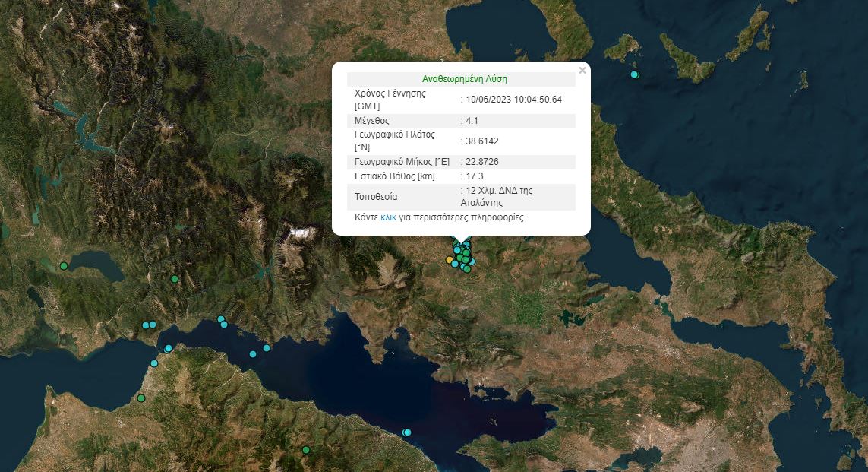Click the green marker on the southwestern coastline
The image size is (868, 472).
point(140,398)
